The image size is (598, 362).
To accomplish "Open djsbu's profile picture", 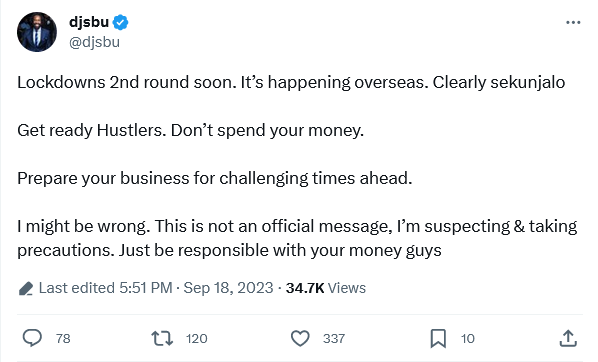I will [x=37, y=32].
